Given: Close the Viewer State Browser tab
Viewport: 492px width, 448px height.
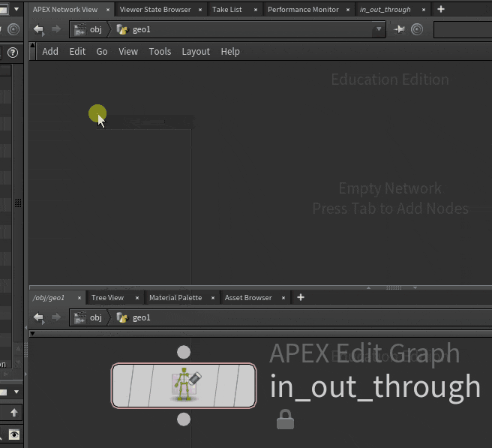Looking at the screenshot, I should pos(200,10).
